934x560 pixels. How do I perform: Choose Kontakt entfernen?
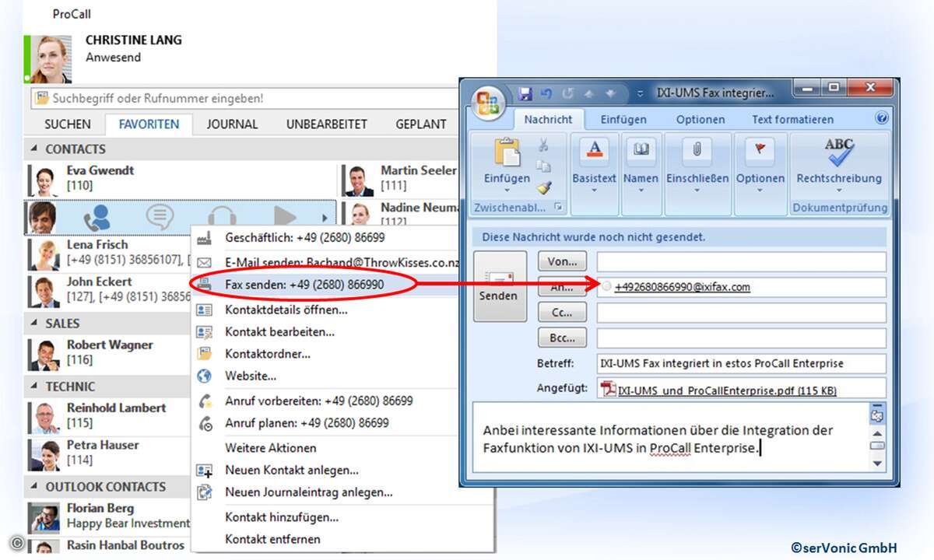342,539
